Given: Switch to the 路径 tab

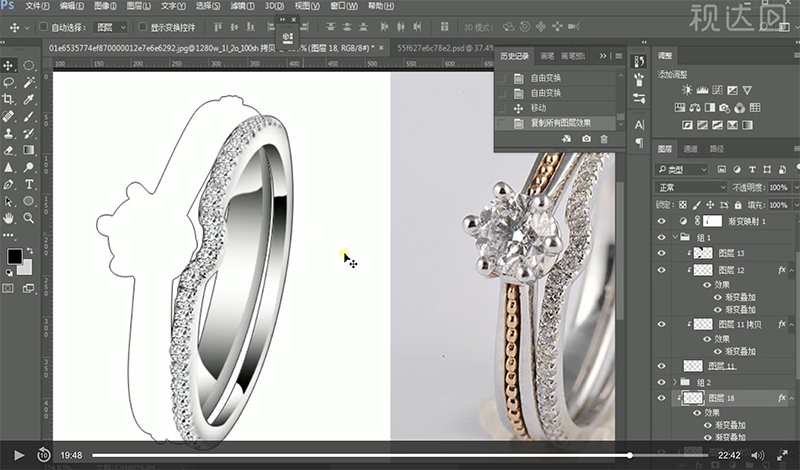Looking at the screenshot, I should point(717,149).
